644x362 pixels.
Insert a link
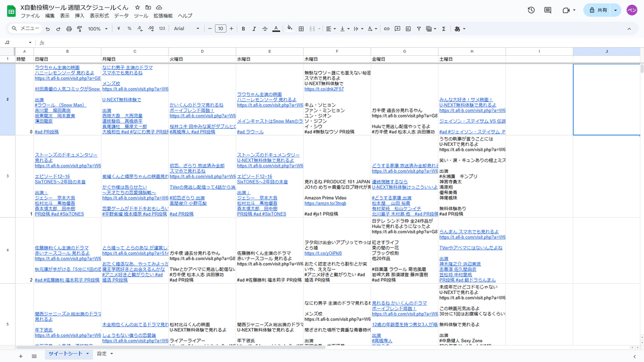tap(387, 28)
